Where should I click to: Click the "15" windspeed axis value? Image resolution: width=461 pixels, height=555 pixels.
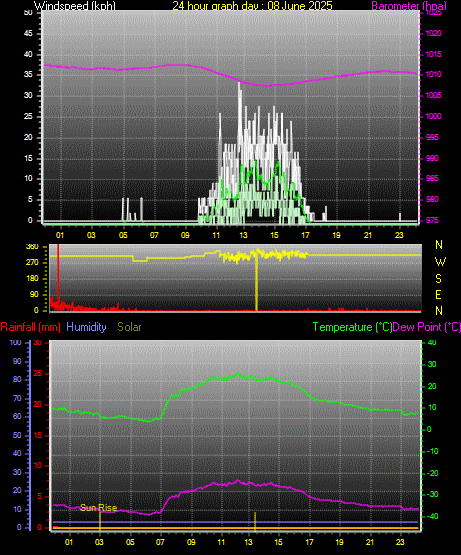coord(28,158)
